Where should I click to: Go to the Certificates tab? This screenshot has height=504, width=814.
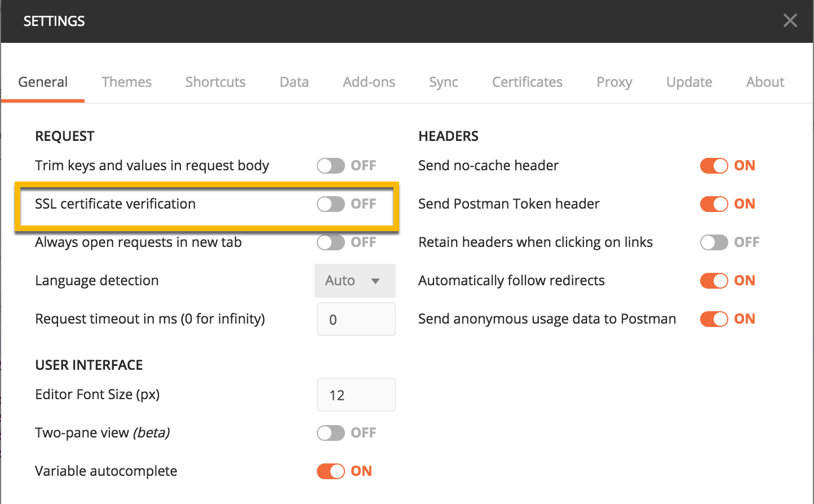tap(527, 82)
